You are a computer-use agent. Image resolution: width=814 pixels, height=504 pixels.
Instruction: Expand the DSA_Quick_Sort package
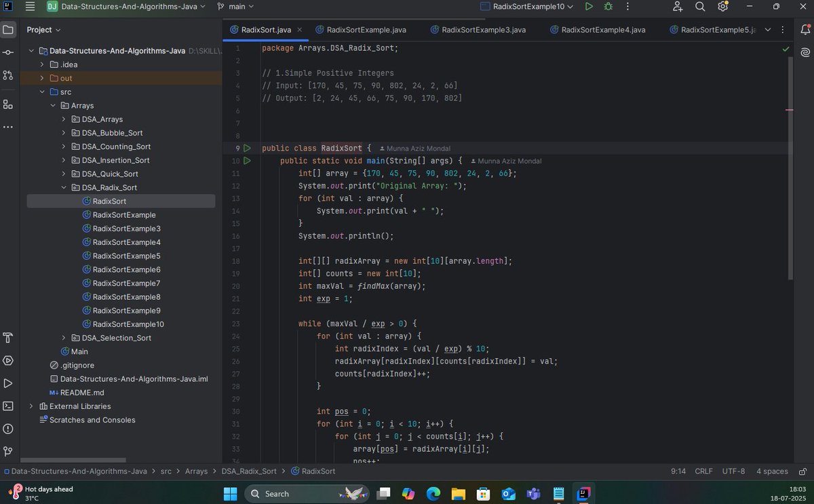pyautogui.click(x=64, y=174)
